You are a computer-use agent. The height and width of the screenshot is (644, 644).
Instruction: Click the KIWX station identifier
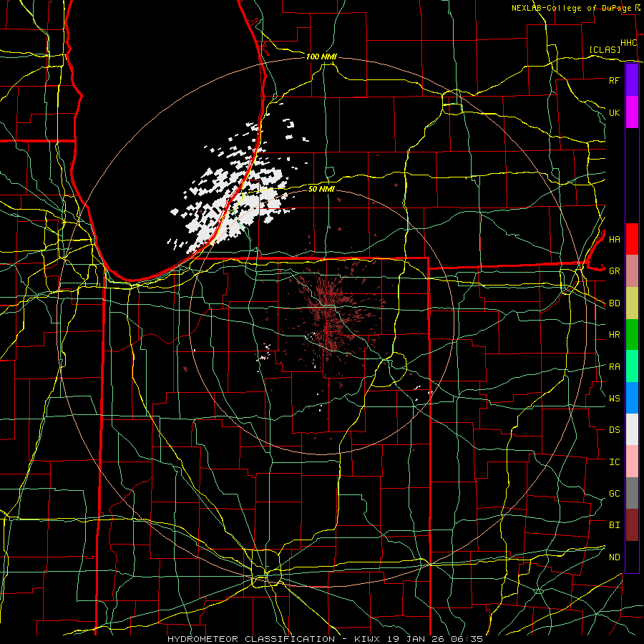tap(369, 639)
